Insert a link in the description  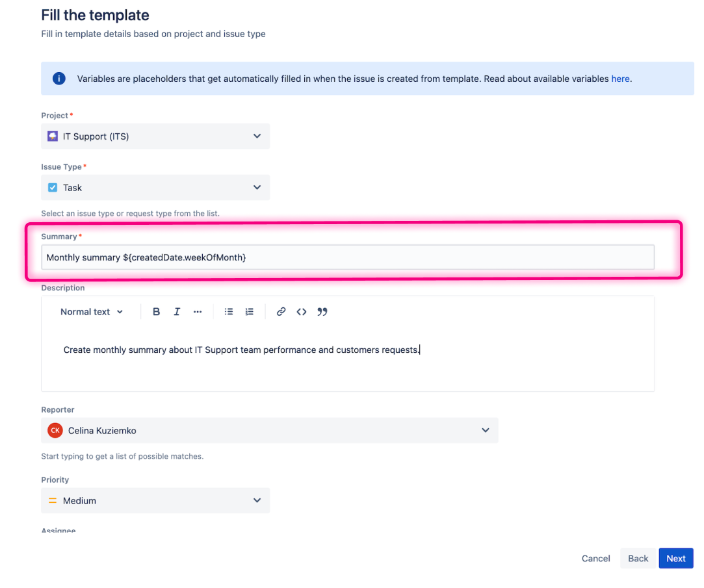(x=281, y=311)
